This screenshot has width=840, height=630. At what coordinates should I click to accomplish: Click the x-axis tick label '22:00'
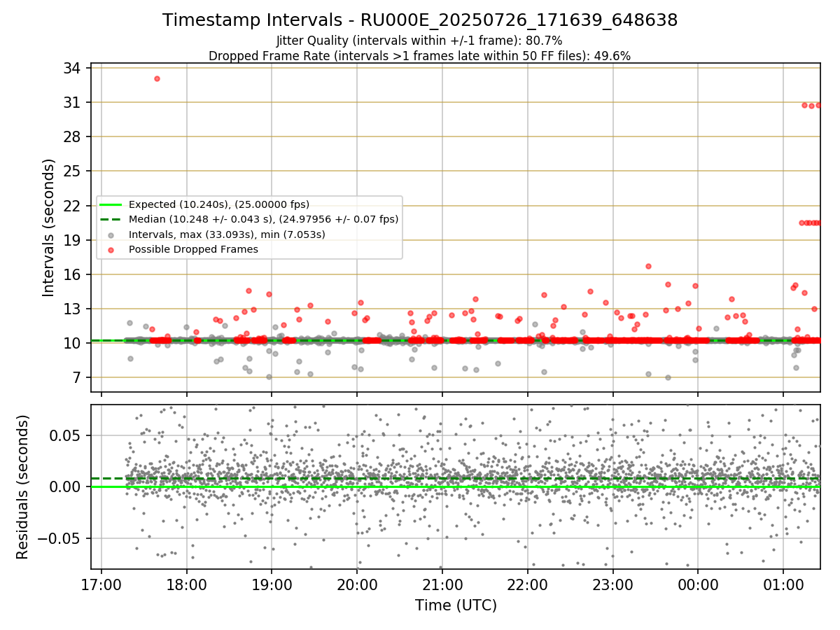point(527,584)
